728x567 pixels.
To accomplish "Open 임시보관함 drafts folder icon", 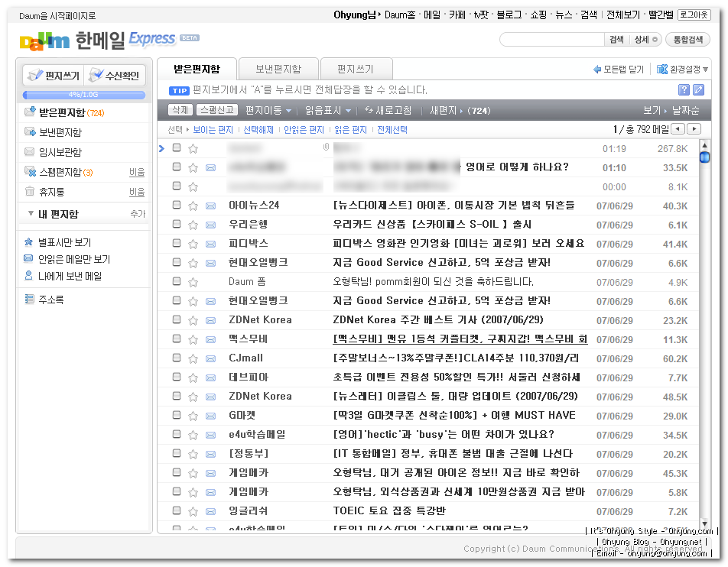I will pyautogui.click(x=29, y=152).
